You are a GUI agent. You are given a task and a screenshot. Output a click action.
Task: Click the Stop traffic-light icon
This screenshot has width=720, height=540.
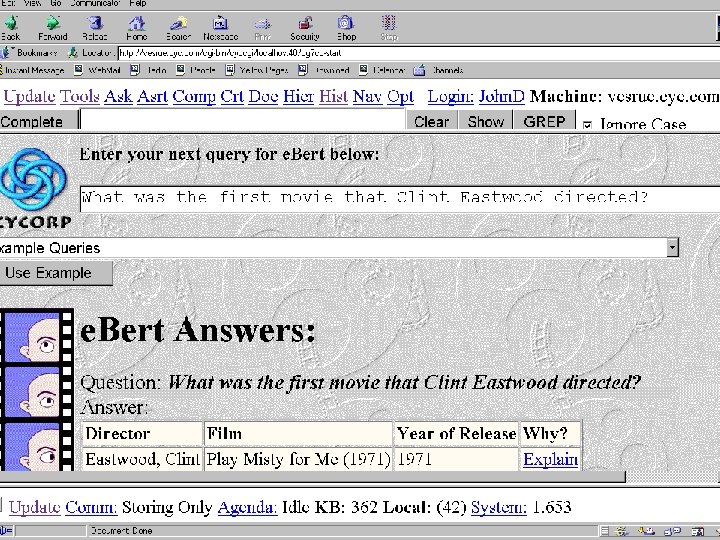tap(388, 23)
